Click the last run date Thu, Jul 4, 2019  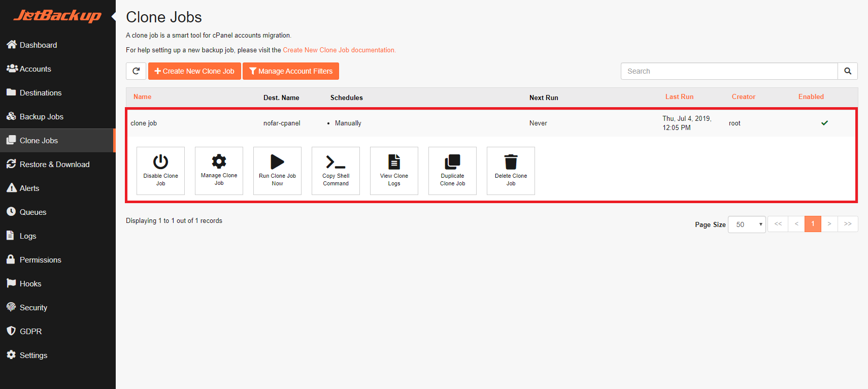click(x=687, y=123)
